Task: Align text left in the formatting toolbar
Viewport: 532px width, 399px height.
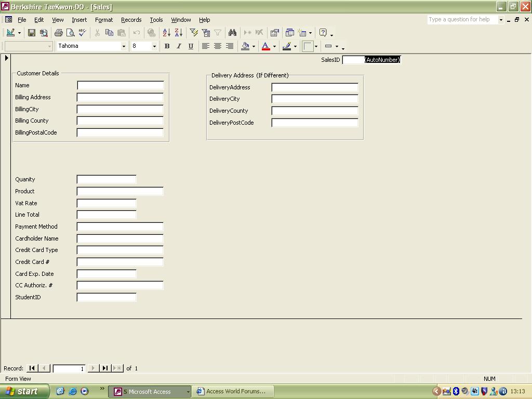Action: [x=206, y=46]
